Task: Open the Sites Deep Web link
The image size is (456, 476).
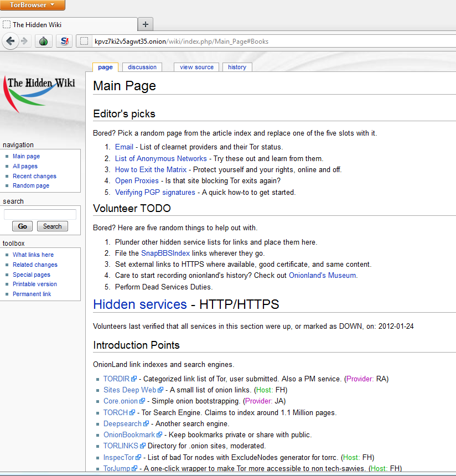Action: pos(130,390)
